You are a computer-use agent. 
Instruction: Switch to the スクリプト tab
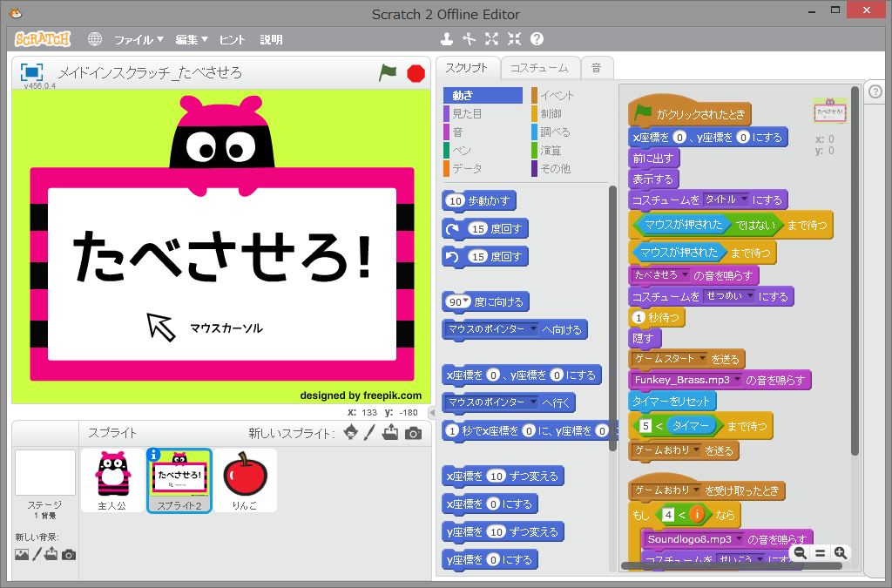tap(467, 68)
